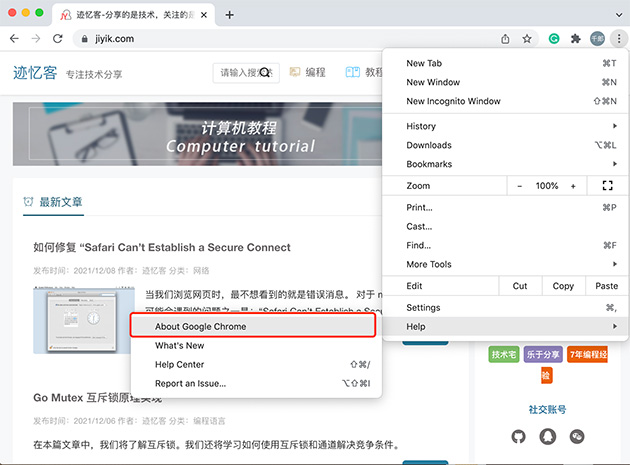Screen dimensions: 630x465
Task: Click the browser back arrow
Action: click(14, 39)
